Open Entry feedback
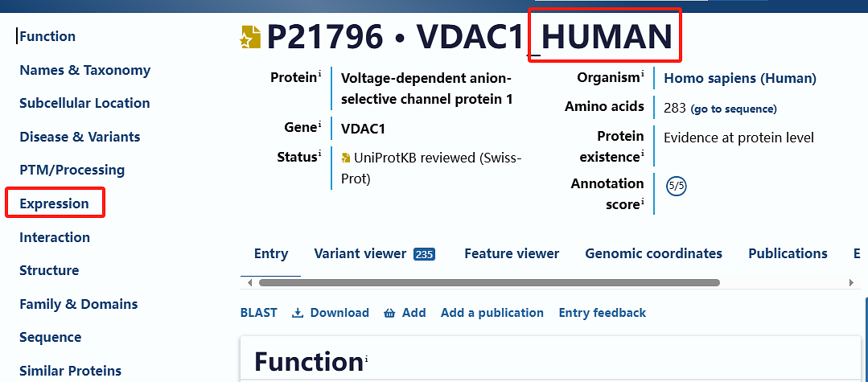Viewport: 868px width, 382px height. pyautogui.click(x=603, y=313)
